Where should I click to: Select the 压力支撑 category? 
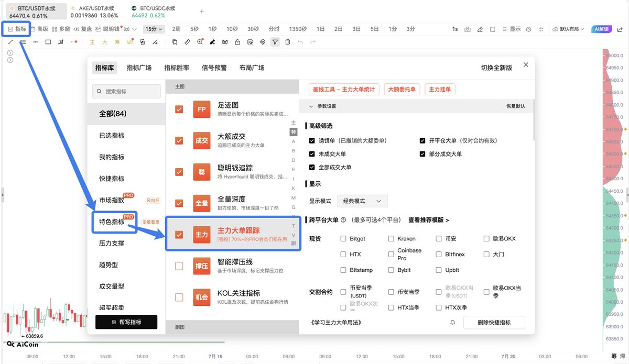click(x=112, y=243)
